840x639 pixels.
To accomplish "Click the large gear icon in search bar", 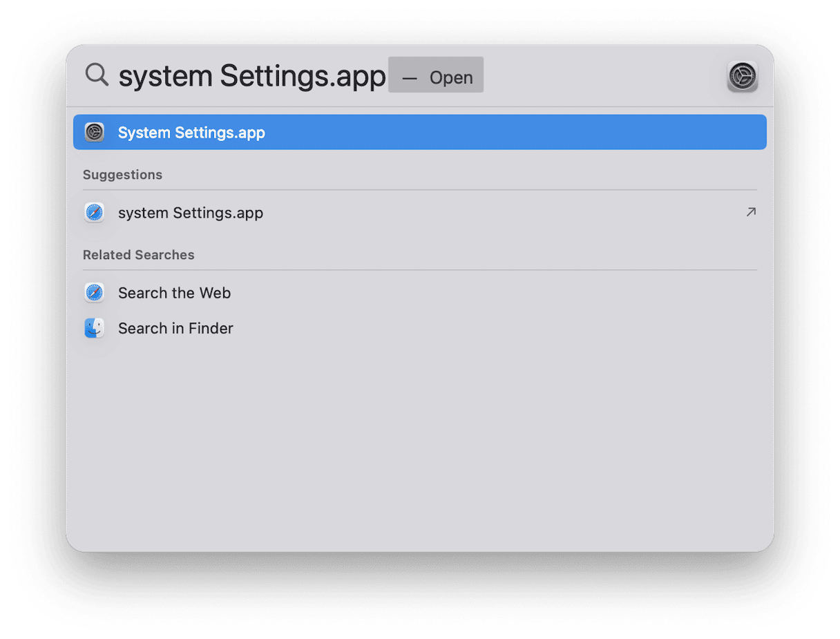I will tap(743, 76).
